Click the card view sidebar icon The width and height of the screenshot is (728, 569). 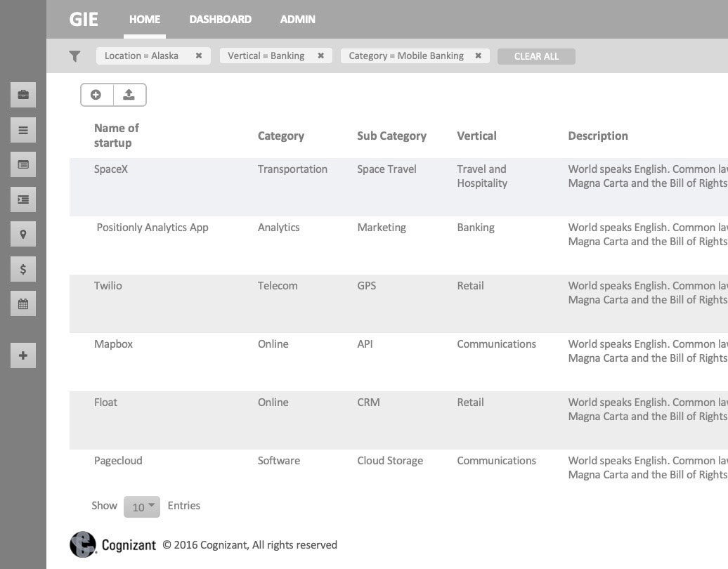[23, 164]
